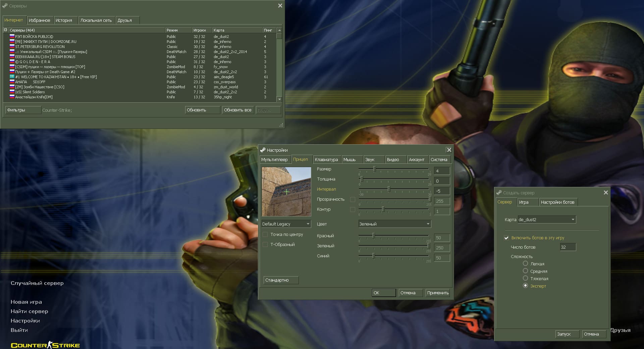Click Обновить button in server browser
Image resolution: width=644 pixels, height=349 pixels.
203,110
